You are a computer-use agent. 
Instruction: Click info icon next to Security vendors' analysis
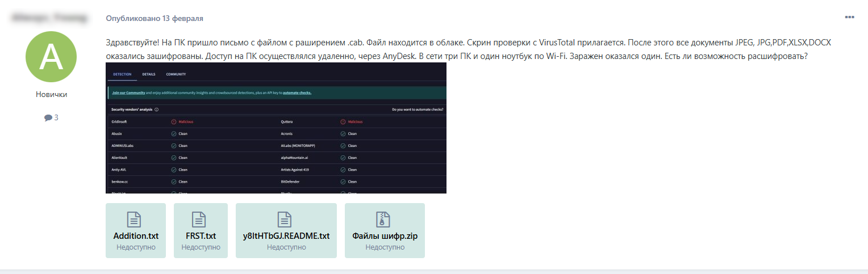(156, 109)
